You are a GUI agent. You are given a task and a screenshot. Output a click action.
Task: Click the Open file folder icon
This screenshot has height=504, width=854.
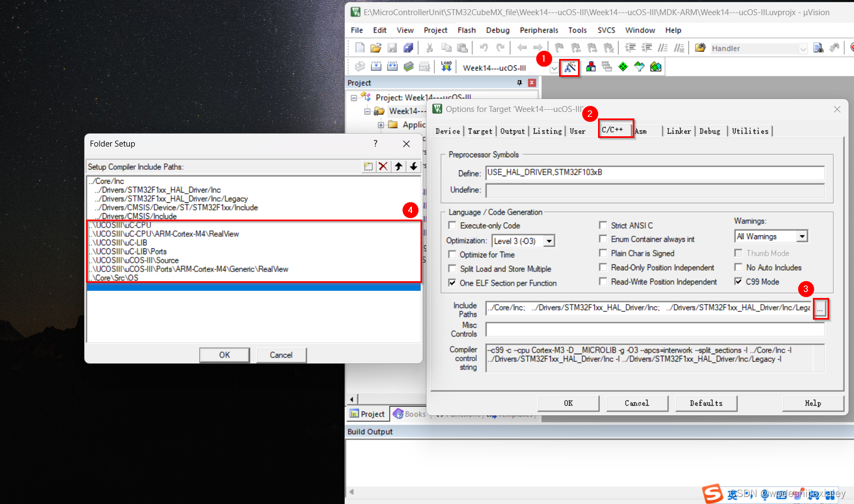pyautogui.click(x=376, y=48)
